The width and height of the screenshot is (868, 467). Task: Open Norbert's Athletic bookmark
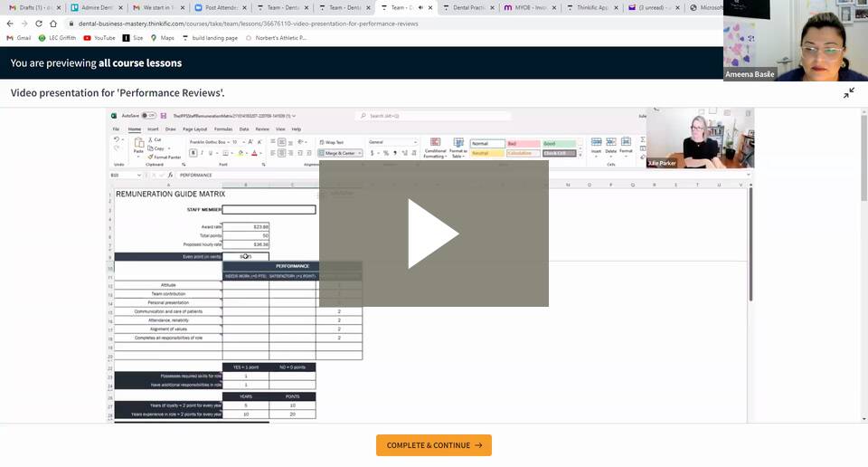click(x=276, y=38)
